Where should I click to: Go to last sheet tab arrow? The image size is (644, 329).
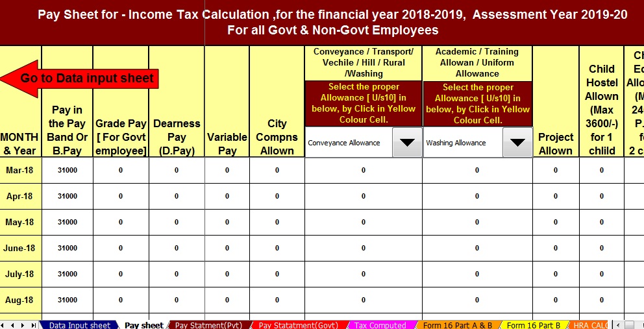(33, 325)
